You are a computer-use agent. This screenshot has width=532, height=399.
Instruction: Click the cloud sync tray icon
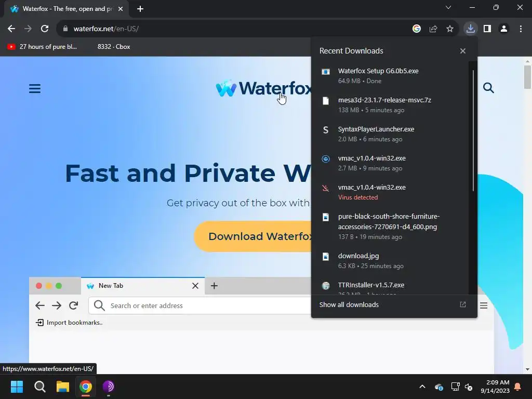point(438,387)
